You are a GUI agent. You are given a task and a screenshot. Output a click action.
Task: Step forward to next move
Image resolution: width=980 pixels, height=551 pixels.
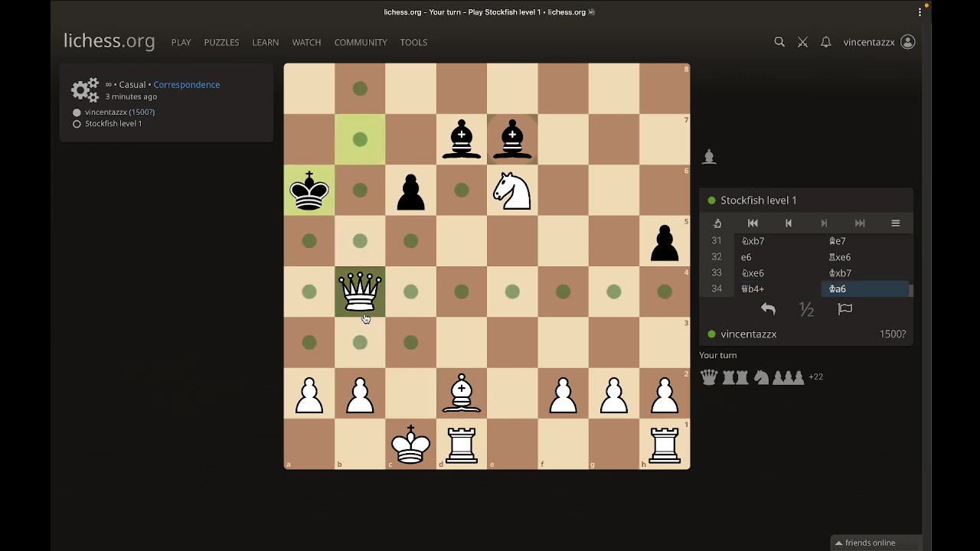(824, 223)
